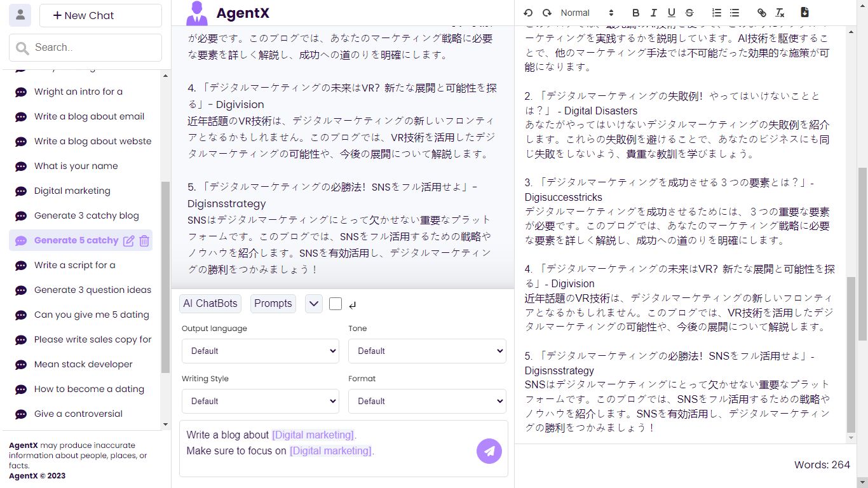Open the Output language dropdown

coord(260,351)
